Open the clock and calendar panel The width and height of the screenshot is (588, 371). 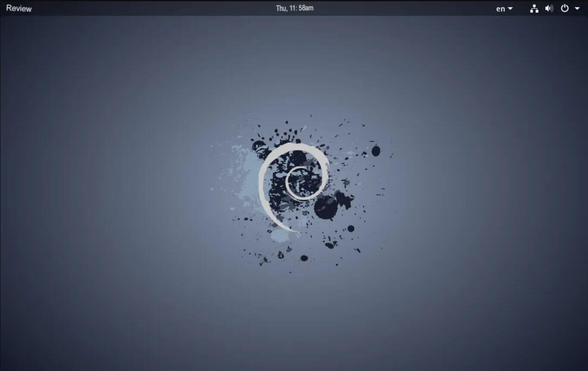[x=295, y=8]
